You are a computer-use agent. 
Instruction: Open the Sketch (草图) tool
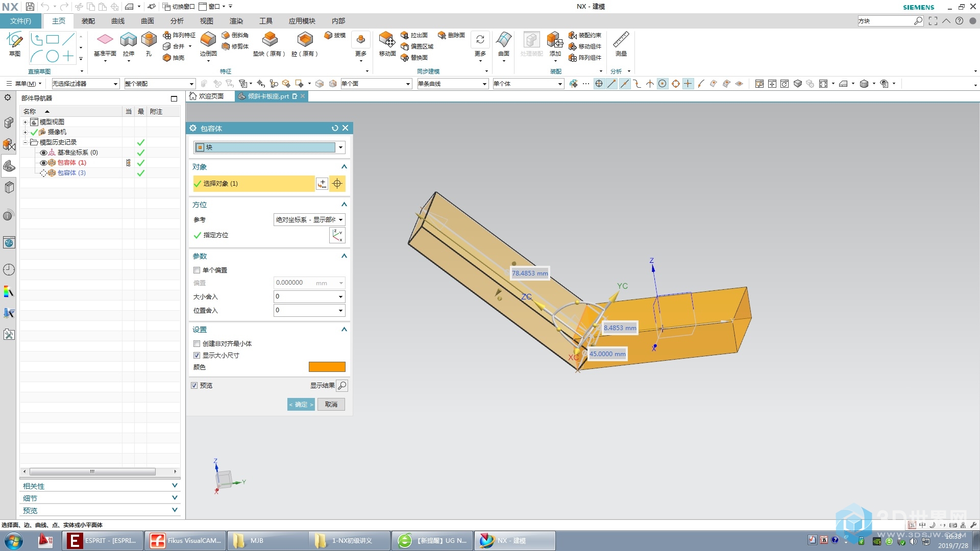click(x=15, y=43)
